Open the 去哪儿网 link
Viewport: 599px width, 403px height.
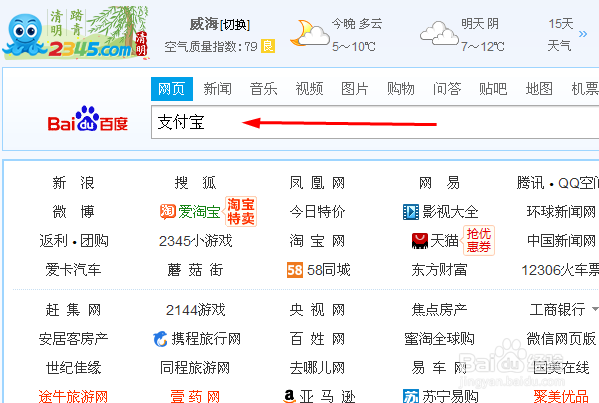(317, 368)
